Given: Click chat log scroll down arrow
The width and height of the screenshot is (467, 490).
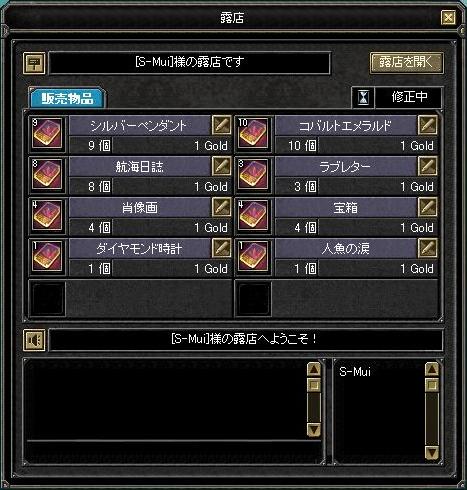Looking at the screenshot, I should coord(314,429).
